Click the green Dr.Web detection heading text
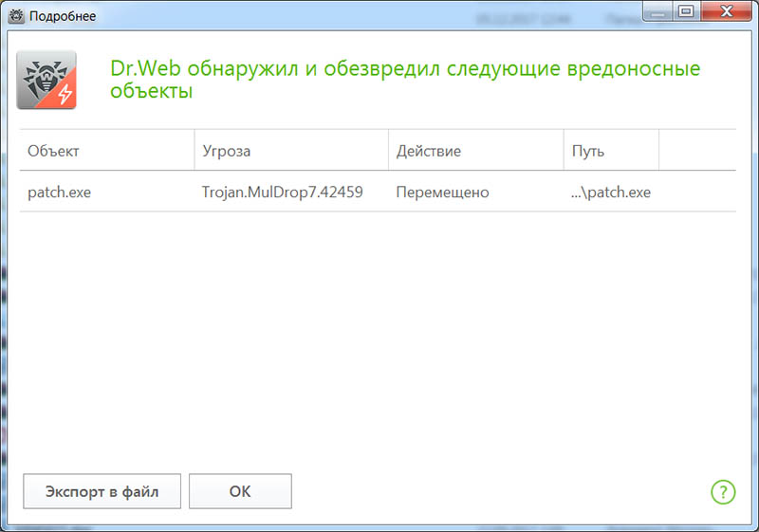Viewport: 759px width, 532px height. coord(405,80)
